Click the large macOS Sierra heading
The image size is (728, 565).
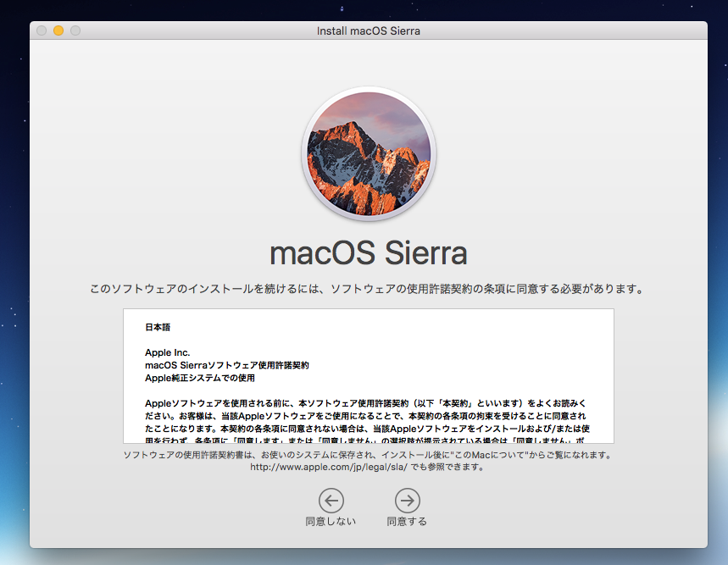pyautogui.click(x=368, y=253)
